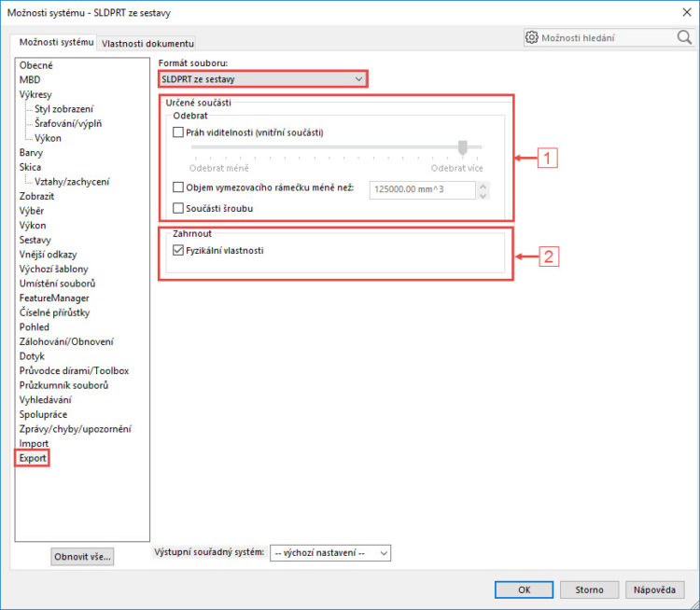Open the Formát souboru dropdown
This screenshot has height=610, width=700.
tap(262, 79)
